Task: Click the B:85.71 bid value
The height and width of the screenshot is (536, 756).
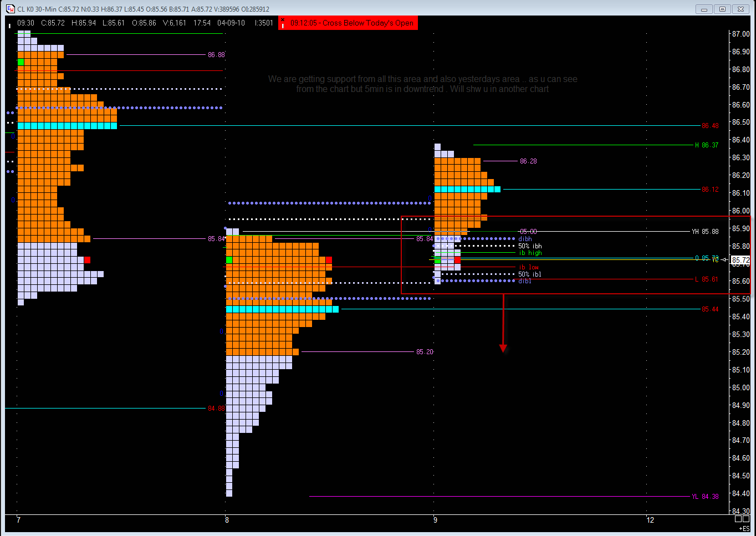Action: 178,9
